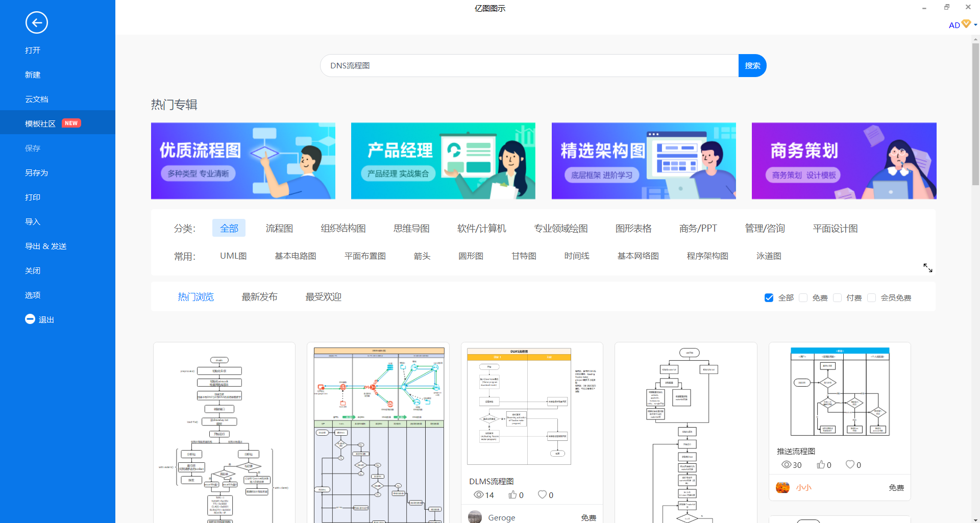Viewport: 980px width, 523px height.
Task: Switch to the 最受欢迎 tab
Action: pos(323,297)
